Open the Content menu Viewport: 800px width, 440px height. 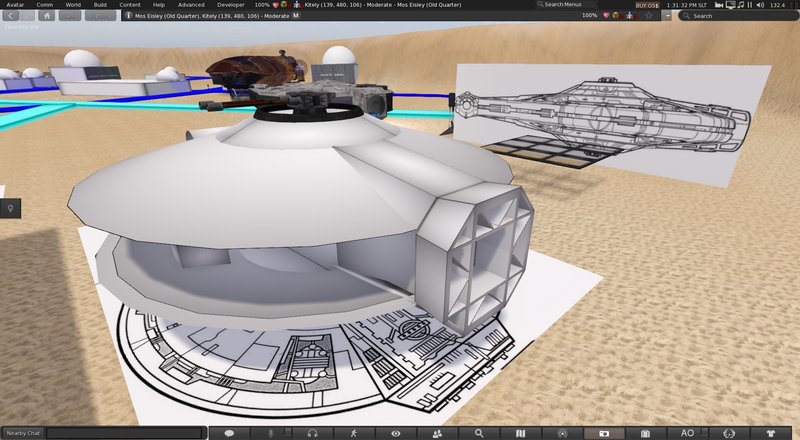(x=130, y=5)
